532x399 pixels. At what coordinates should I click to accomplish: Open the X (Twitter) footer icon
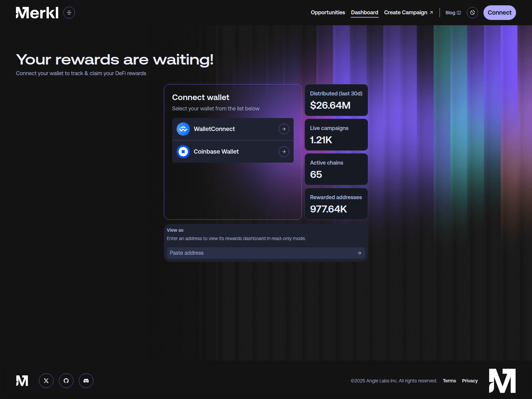click(x=46, y=381)
